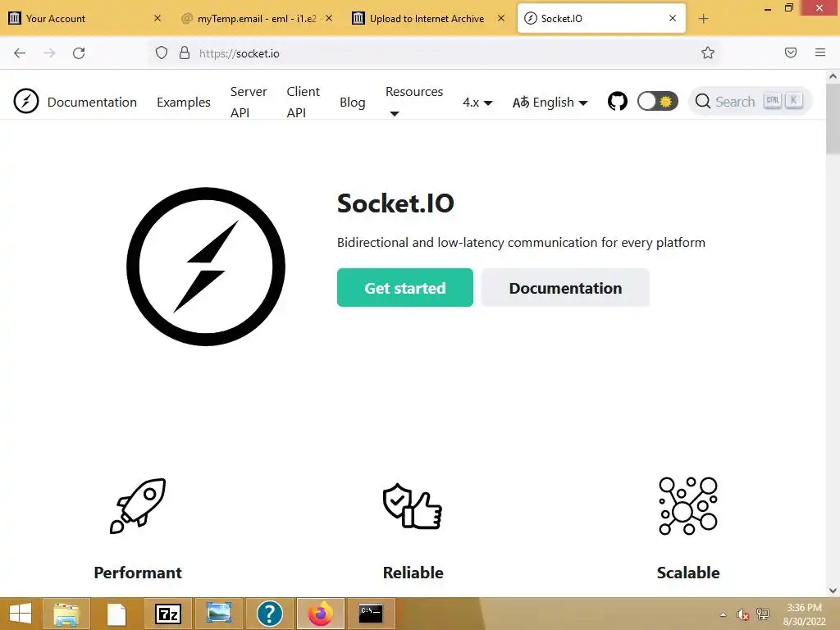Click scrollbar down arrow

click(x=833, y=591)
